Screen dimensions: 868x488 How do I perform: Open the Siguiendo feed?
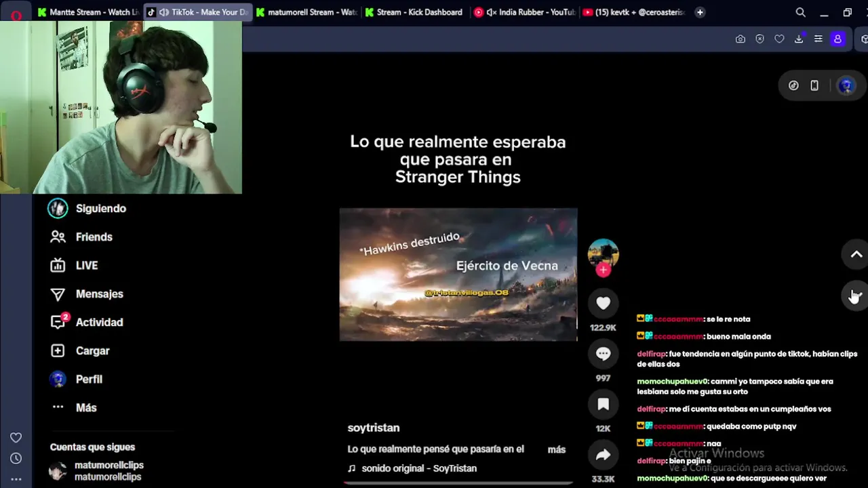coord(87,208)
